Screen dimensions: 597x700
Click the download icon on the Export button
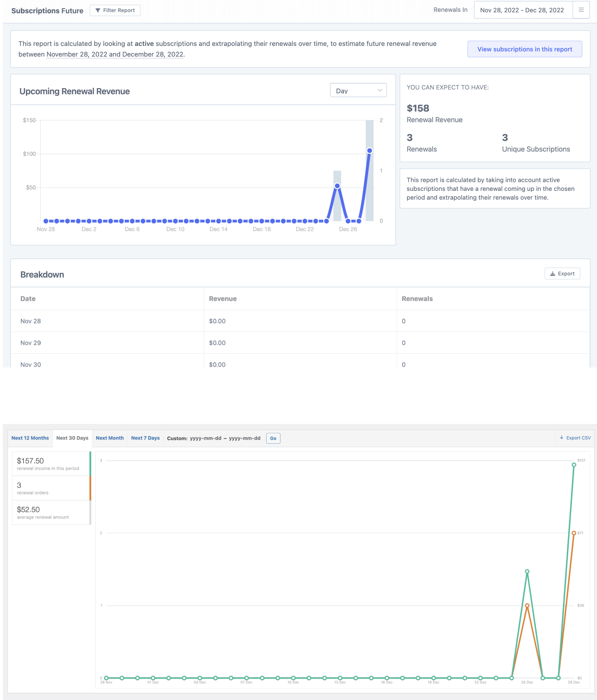click(552, 273)
